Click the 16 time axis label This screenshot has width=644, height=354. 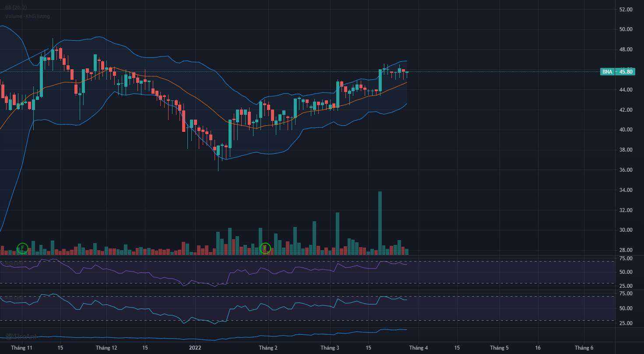tap(538, 348)
